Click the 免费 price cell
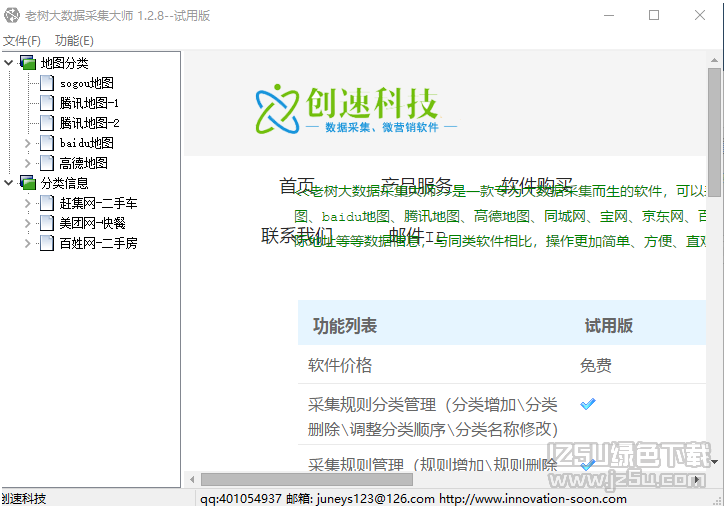 pyautogui.click(x=596, y=366)
